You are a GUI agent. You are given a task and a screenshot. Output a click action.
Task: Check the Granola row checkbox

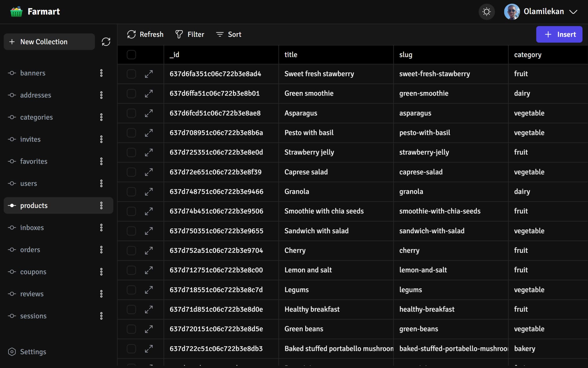point(131,192)
